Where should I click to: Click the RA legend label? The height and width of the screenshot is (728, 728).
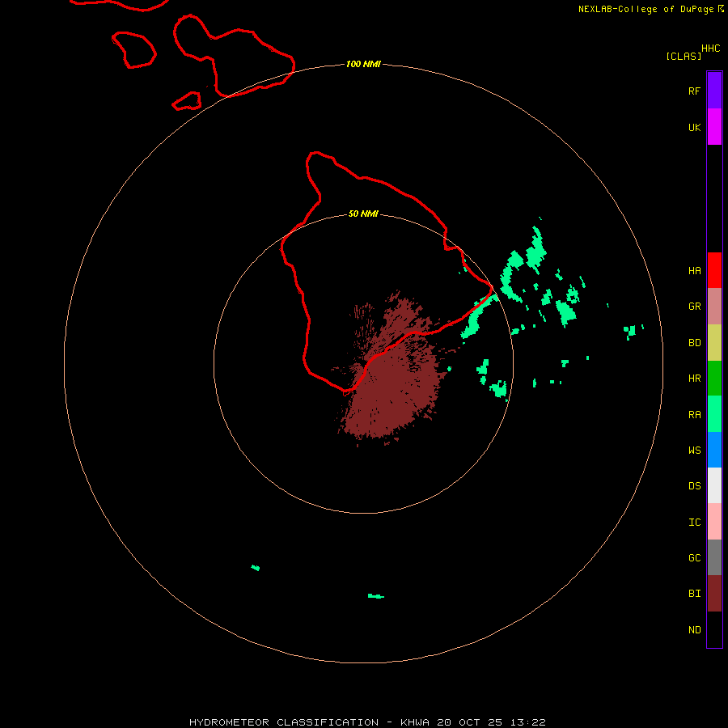(694, 415)
